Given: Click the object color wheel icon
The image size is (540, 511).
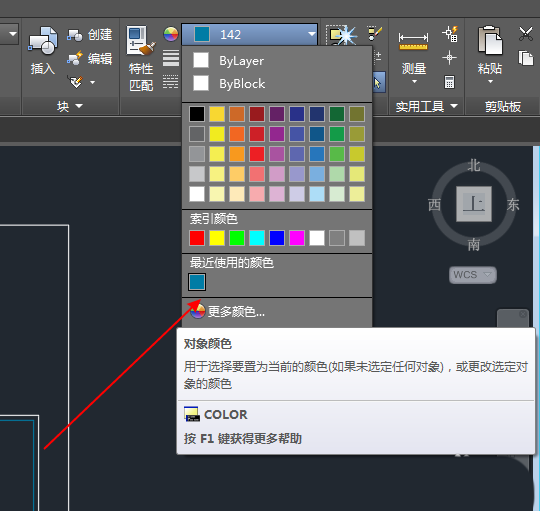Looking at the screenshot, I should click(171, 34).
